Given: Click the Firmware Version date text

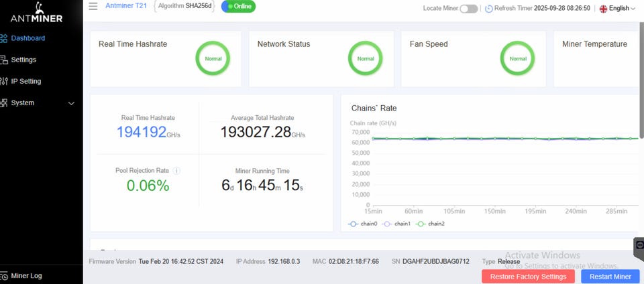Looking at the screenshot, I should [181, 261].
